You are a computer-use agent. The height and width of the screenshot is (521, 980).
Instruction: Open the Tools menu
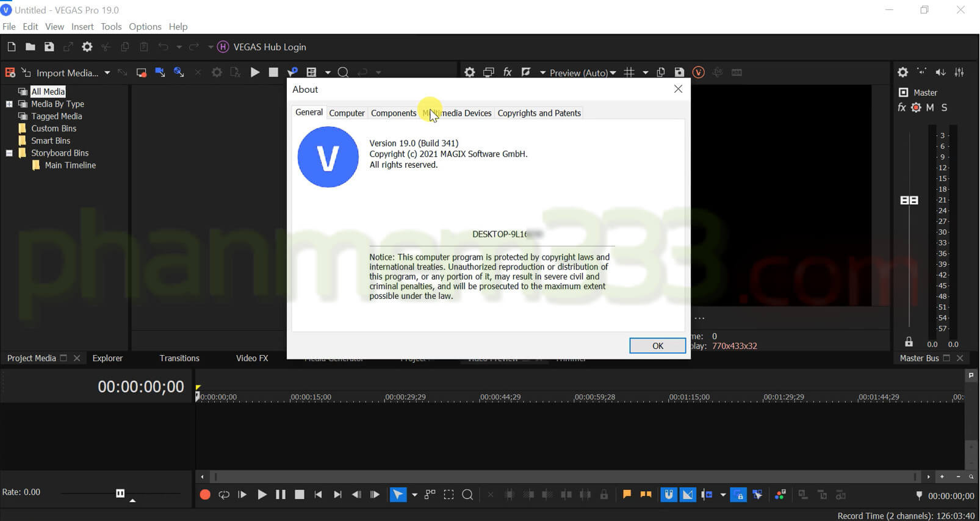click(111, 27)
